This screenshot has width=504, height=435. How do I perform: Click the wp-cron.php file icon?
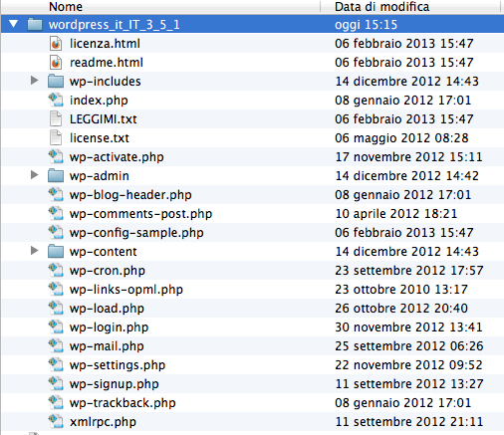click(x=56, y=270)
